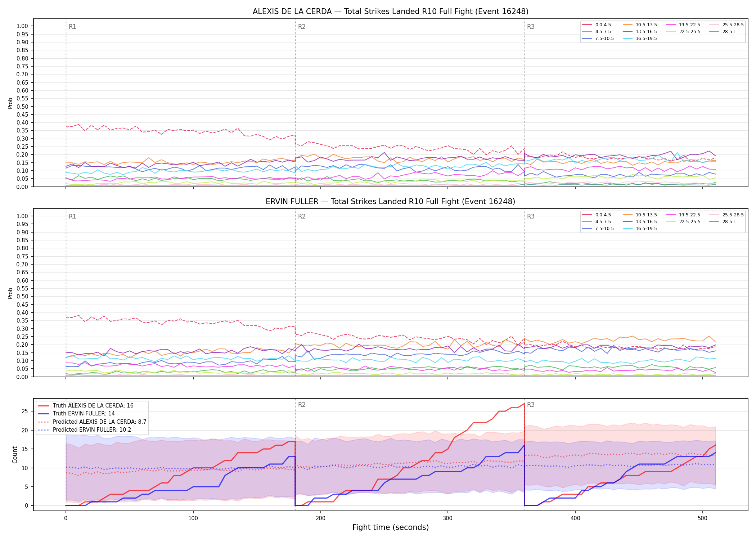Viewport: 756px width, 540px height.
Task: Select 0.0-4.5 legend entry in Ervin Fuller chart
Action: 597,215
